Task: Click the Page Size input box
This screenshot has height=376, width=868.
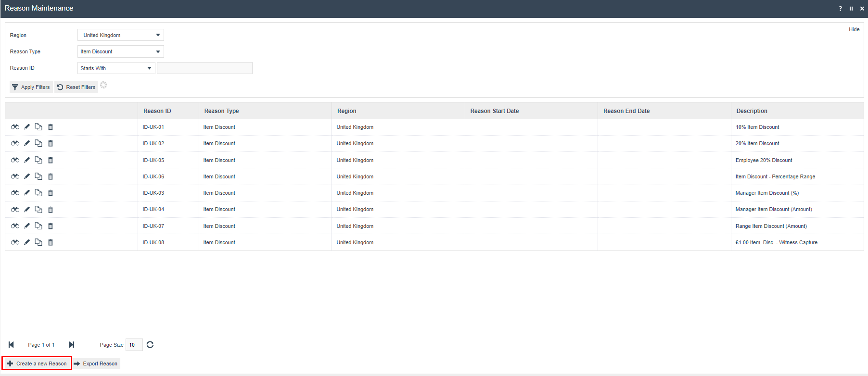Action: point(134,345)
